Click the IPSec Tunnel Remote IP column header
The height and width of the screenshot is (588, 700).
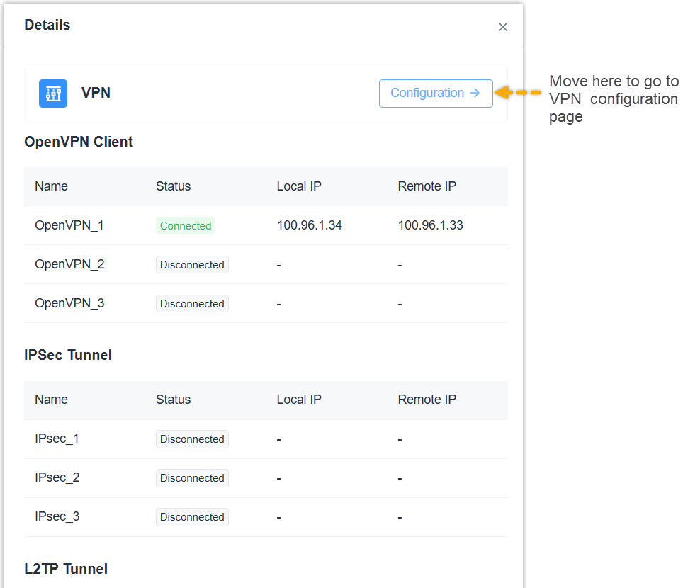click(x=427, y=400)
